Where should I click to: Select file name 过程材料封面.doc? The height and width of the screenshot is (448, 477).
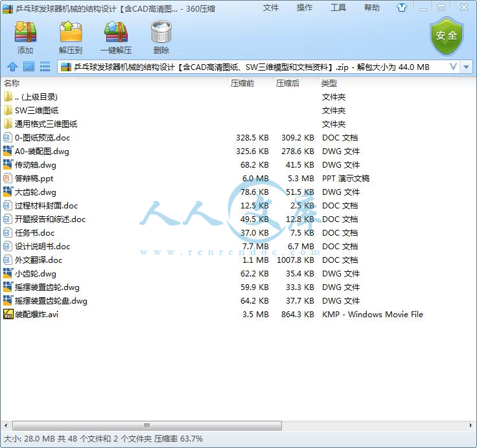(x=46, y=206)
